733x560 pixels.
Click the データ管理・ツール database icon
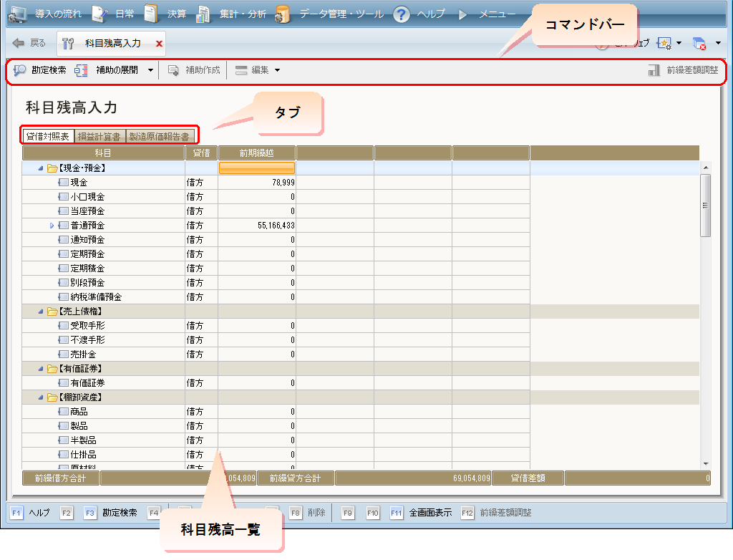(x=282, y=13)
